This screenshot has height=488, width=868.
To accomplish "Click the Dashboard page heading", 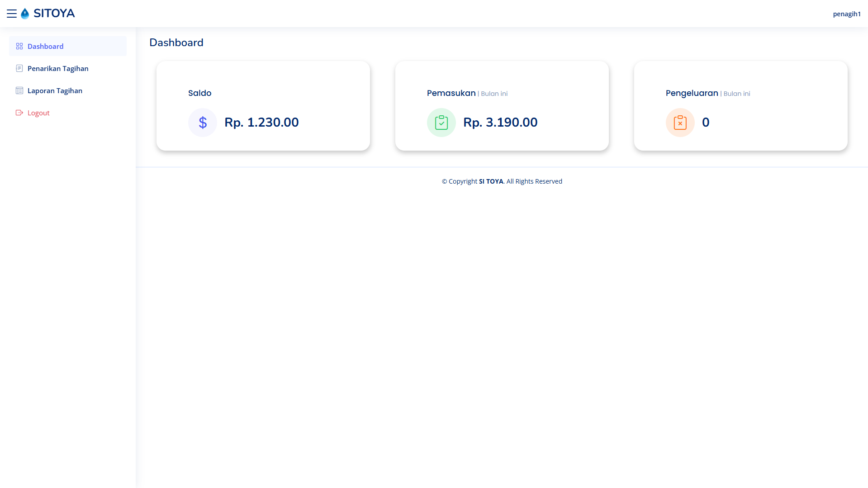I will pos(176,42).
